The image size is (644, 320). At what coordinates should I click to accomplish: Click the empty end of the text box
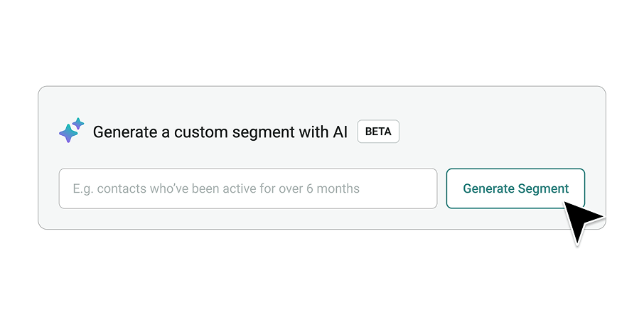(398, 188)
